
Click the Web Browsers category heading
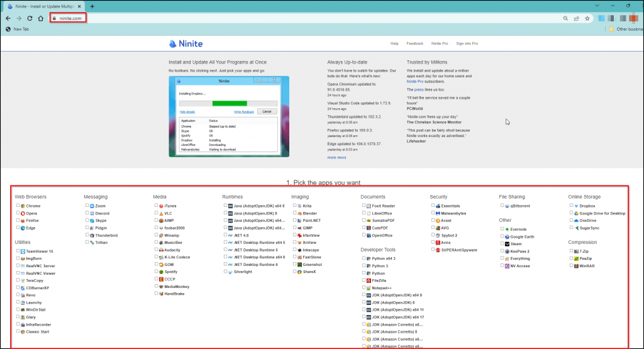[x=30, y=197]
